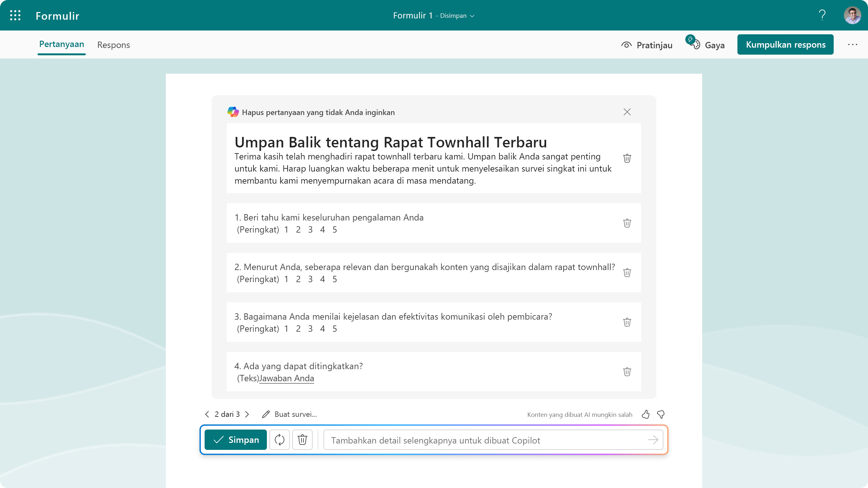The image size is (868, 488).
Task: Click the Copilot logo icon
Action: tap(233, 112)
